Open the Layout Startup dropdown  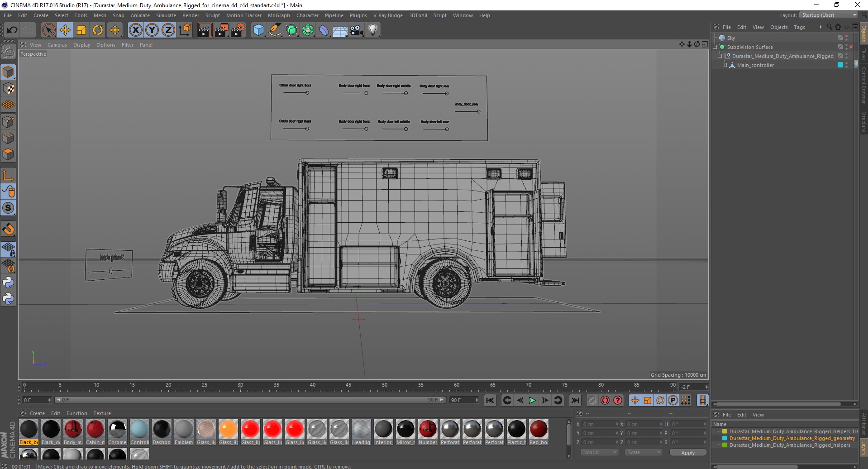829,15
